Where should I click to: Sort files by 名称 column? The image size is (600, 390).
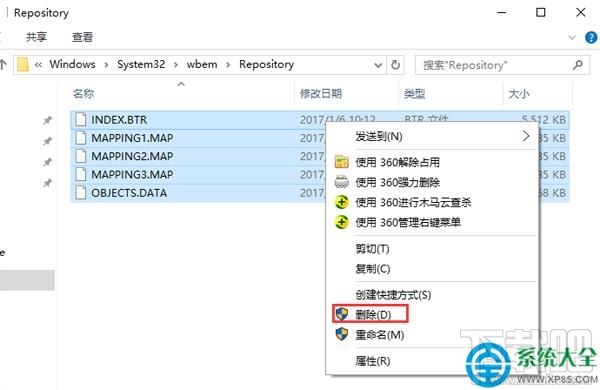click(84, 94)
